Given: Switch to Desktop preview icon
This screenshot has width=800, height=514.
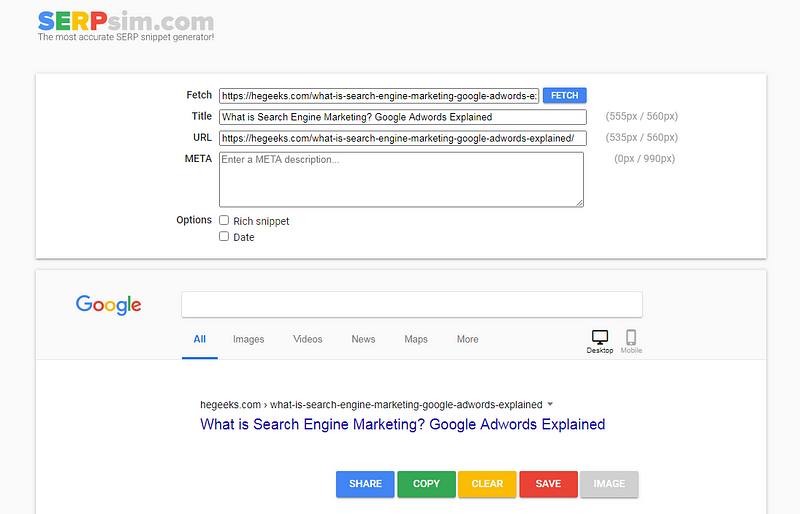Looking at the screenshot, I should coord(600,339).
